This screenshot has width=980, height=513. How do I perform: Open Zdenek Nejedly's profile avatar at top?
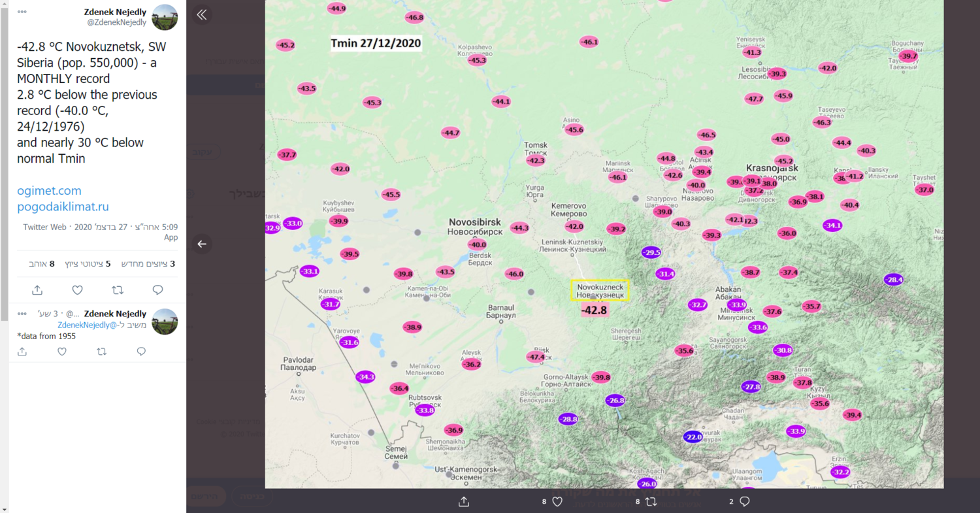(165, 17)
